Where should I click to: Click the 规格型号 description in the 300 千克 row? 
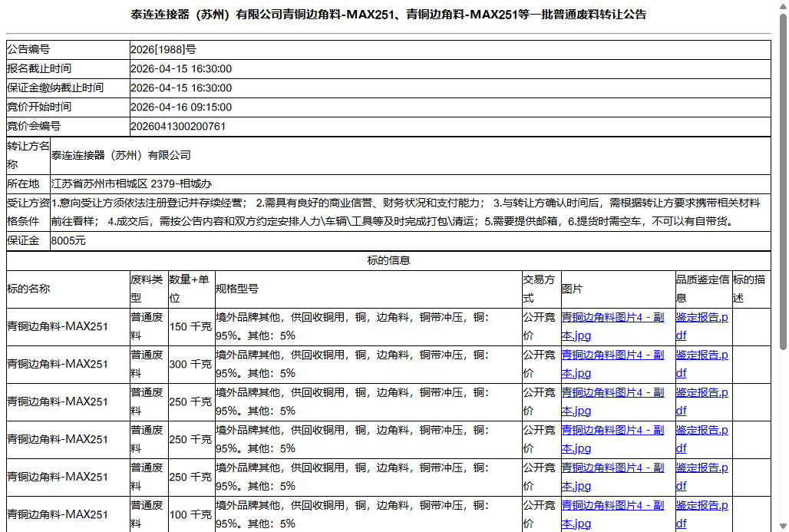pyautogui.click(x=352, y=364)
